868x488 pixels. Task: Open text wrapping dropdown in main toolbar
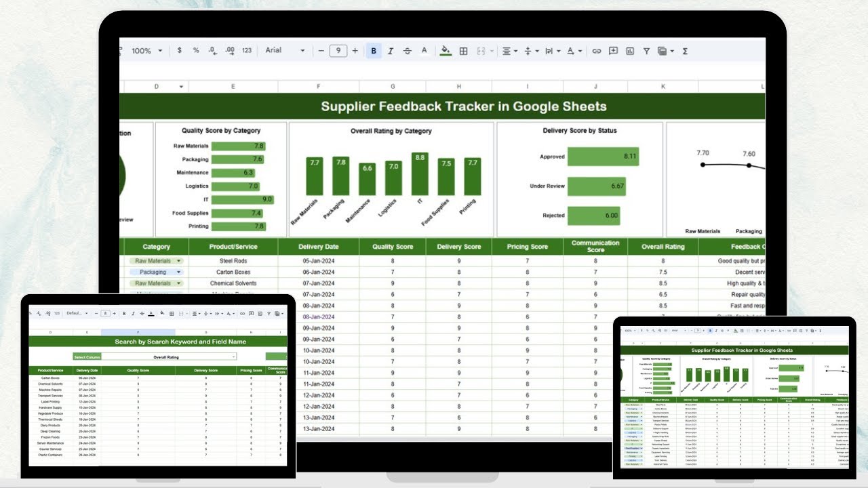coord(552,51)
